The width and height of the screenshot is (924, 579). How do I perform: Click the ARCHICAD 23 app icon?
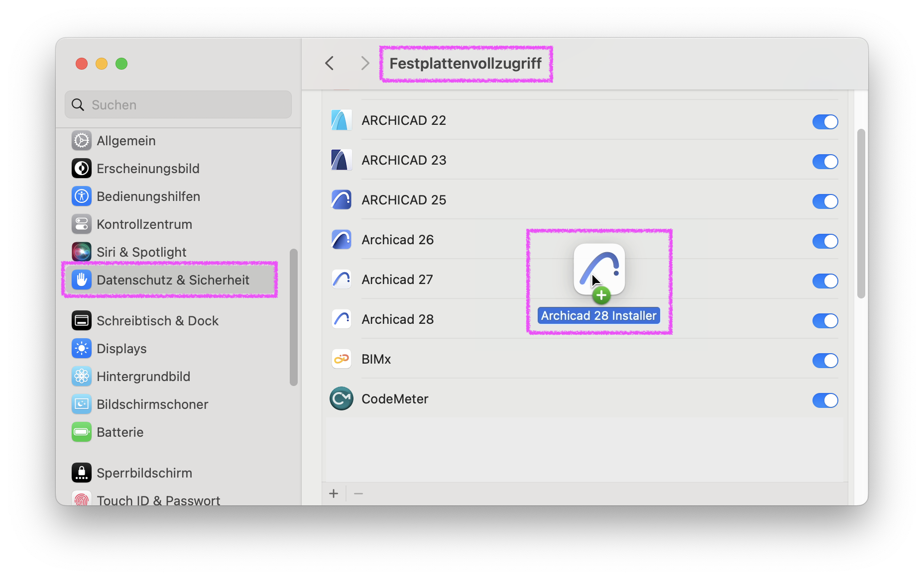pos(342,160)
